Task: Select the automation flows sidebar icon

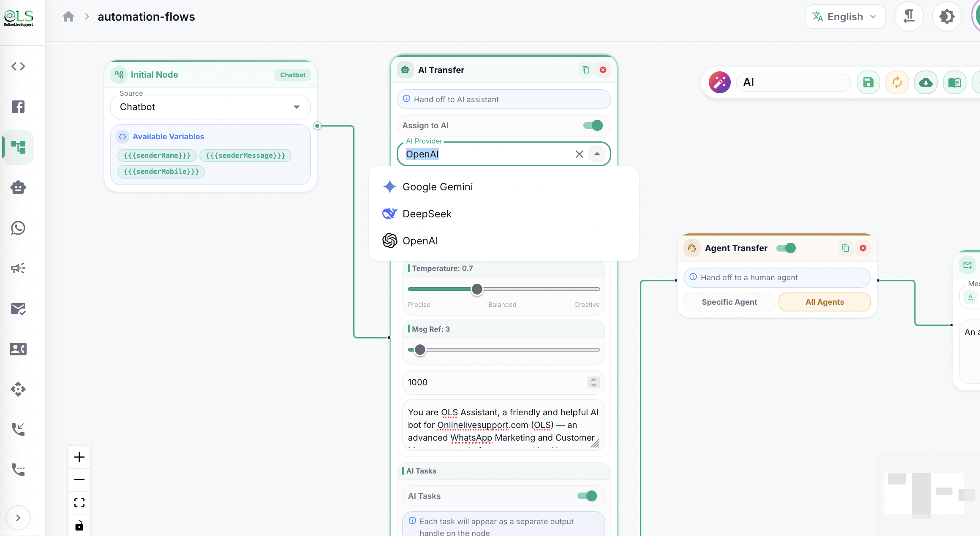Action: (x=18, y=147)
